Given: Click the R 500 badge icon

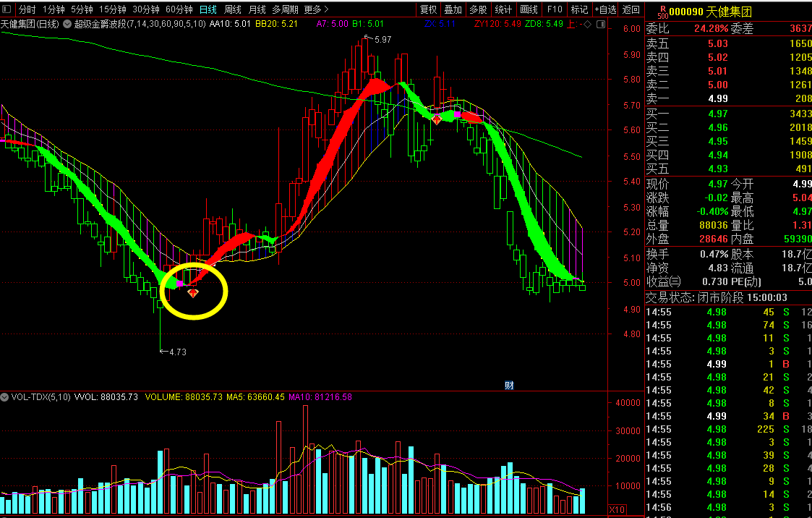Looking at the screenshot, I should tap(662, 12).
